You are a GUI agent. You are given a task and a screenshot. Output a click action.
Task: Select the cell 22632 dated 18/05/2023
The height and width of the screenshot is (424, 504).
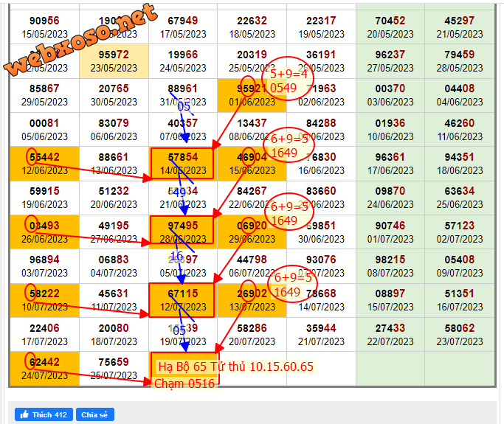coord(252,27)
